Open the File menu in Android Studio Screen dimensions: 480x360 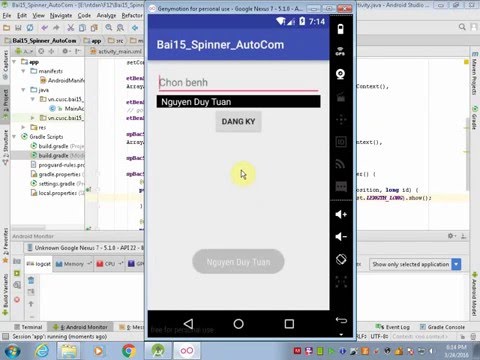click(7, 15)
